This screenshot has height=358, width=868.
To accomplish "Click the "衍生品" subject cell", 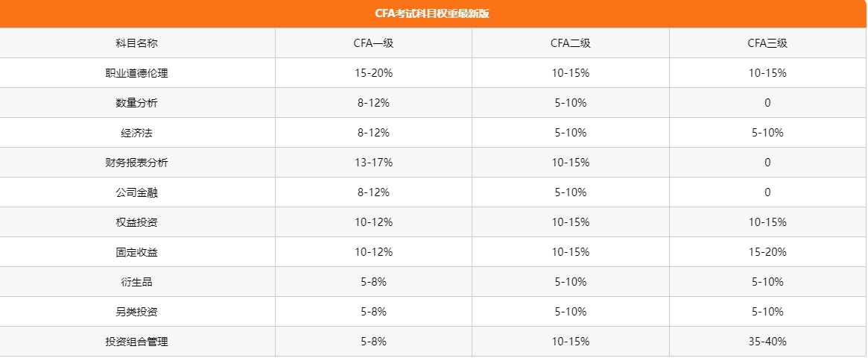I will 137,282.
